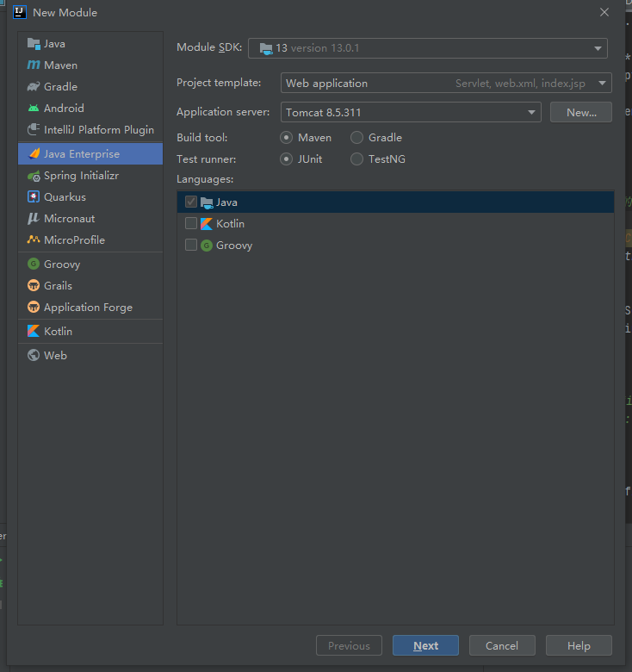The width and height of the screenshot is (632, 672).
Task: Select Web label in sidebar
Action: click(x=56, y=355)
